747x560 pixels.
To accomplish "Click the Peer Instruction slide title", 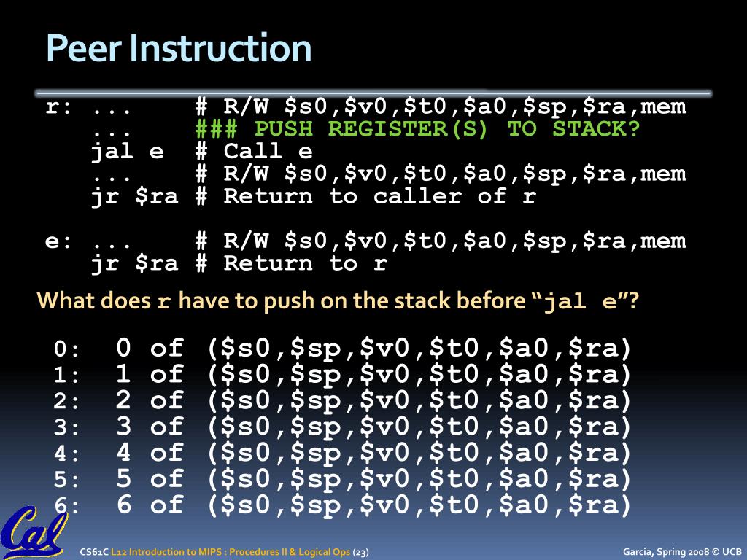I will tap(179, 48).
